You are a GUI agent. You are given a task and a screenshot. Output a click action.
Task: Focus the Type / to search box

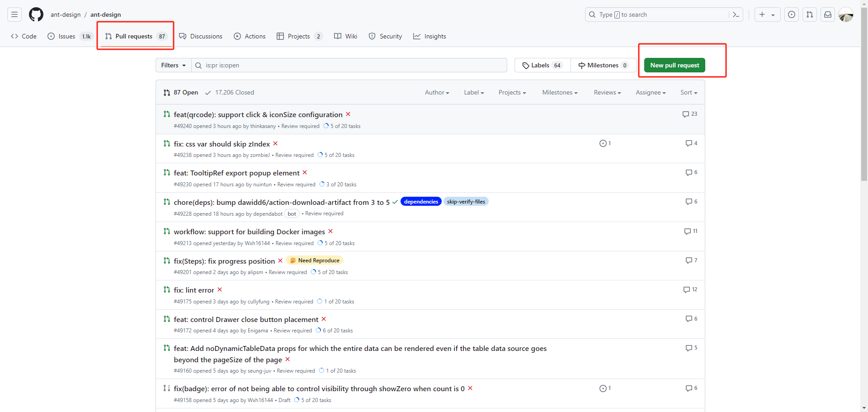coord(658,14)
